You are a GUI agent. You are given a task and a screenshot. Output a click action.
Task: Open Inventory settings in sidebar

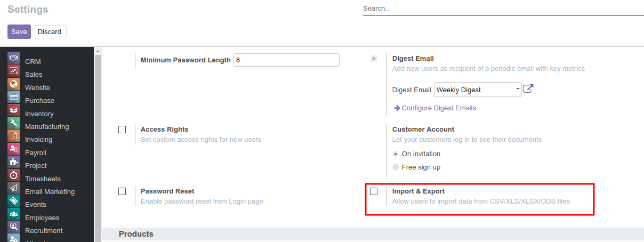[x=39, y=114]
